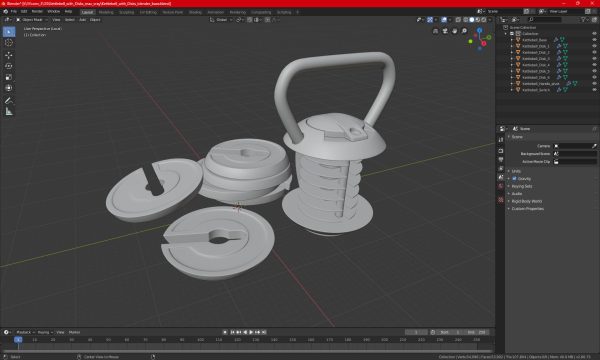The image size is (600, 360).
Task: Open the timeline Marker menu
Action: tap(74, 332)
